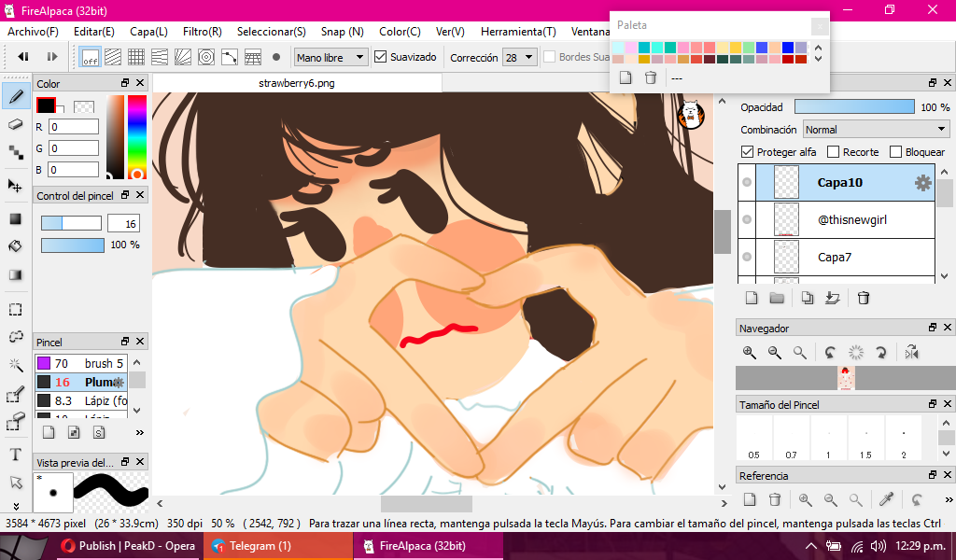Click the R color value field
The width and height of the screenshot is (956, 560).
click(73, 127)
